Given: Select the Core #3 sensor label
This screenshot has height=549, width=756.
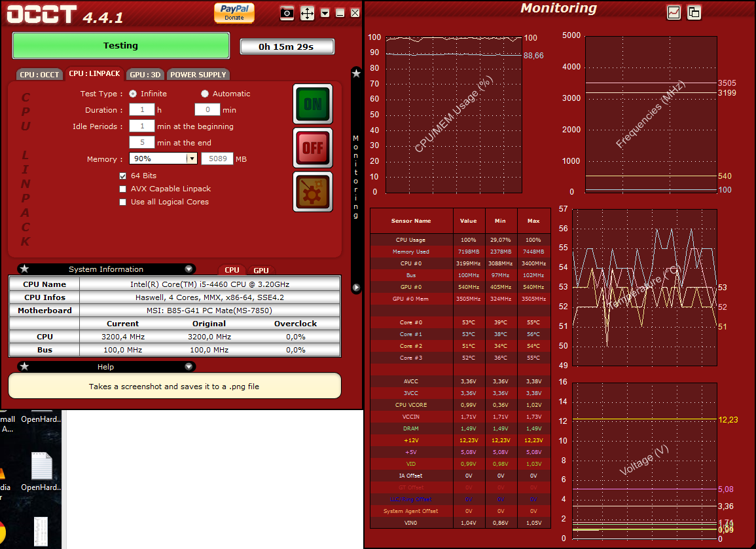Looking at the screenshot, I should click(x=411, y=358).
